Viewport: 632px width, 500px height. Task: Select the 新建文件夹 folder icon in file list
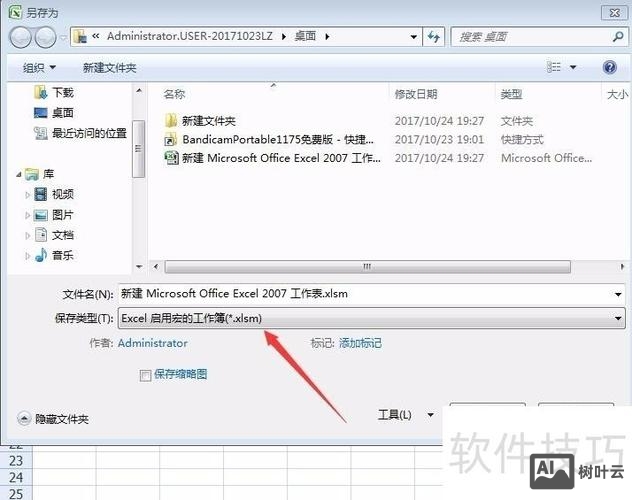[x=171, y=120]
